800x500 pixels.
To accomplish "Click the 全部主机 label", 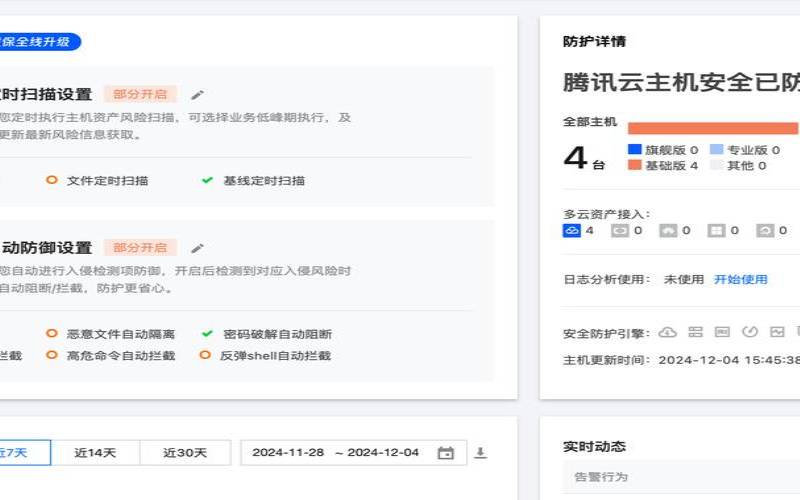I will [x=590, y=122].
